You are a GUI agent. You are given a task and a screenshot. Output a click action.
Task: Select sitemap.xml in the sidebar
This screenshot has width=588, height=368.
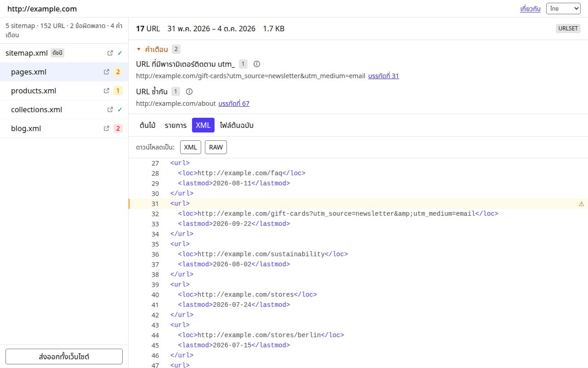click(64, 53)
